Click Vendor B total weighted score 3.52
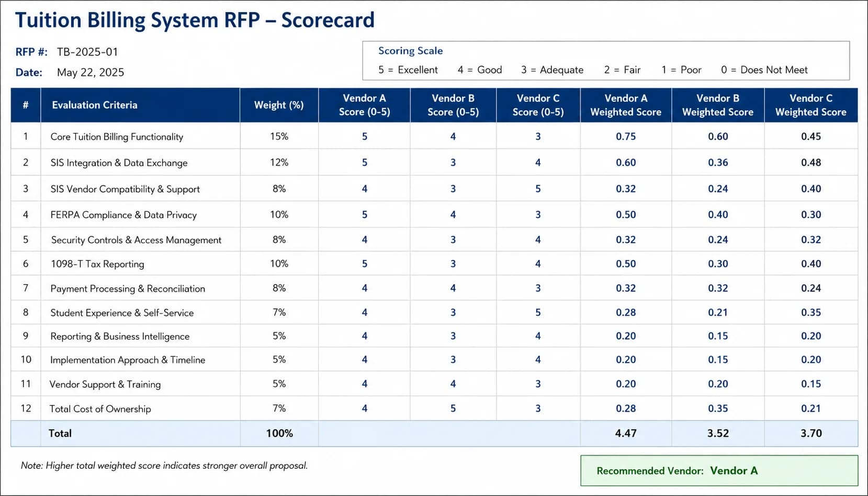 pos(718,433)
